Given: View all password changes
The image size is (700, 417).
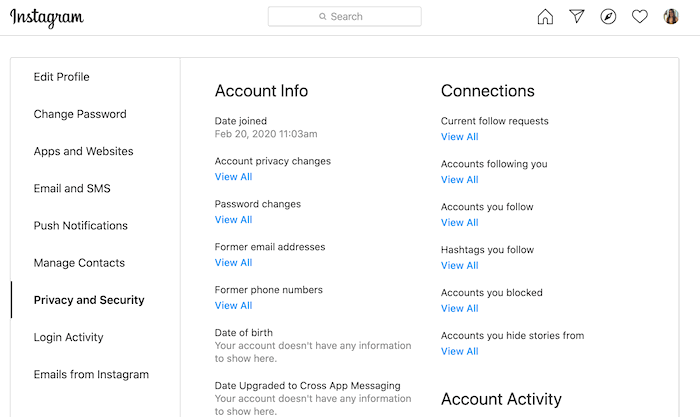Looking at the screenshot, I should pyautogui.click(x=233, y=220).
